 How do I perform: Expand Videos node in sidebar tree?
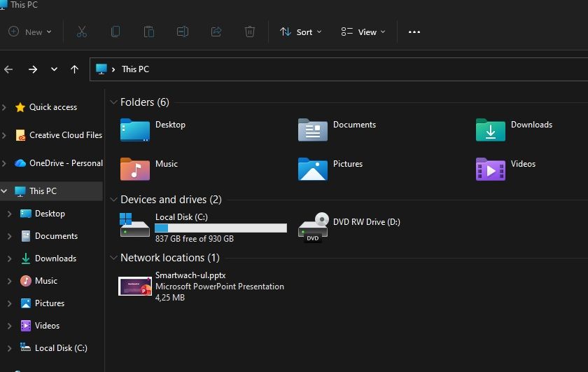(9, 326)
